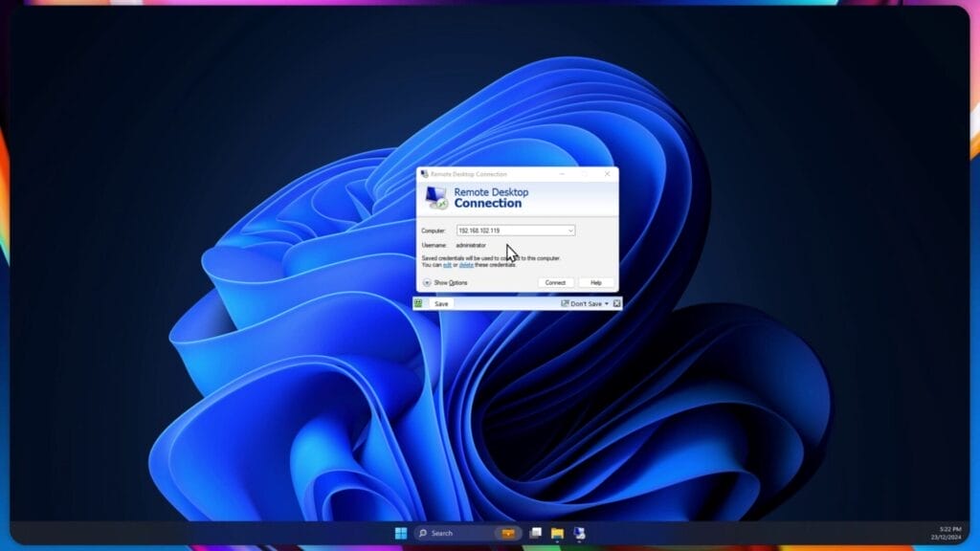Viewport: 980px width, 551px height.
Task: Click the Remote Desktop icon in the title bar
Action: click(x=425, y=174)
